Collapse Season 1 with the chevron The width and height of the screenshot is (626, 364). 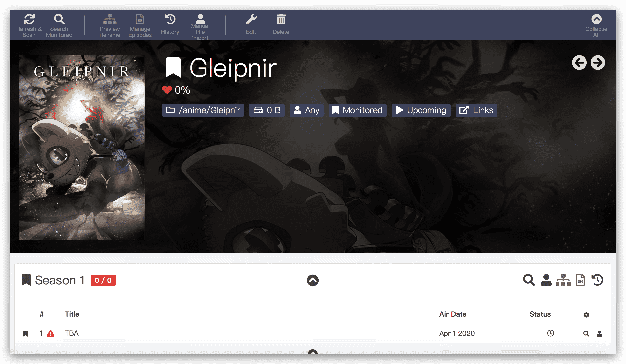point(313,280)
